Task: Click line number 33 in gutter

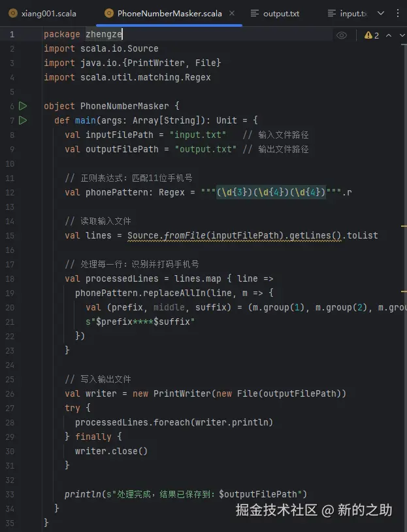Action: (x=10, y=494)
